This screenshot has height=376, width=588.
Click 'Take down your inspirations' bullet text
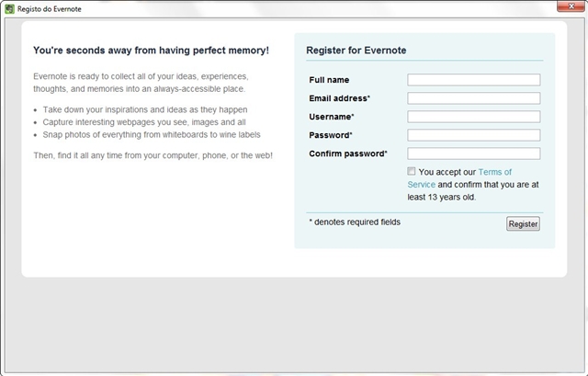(145, 109)
